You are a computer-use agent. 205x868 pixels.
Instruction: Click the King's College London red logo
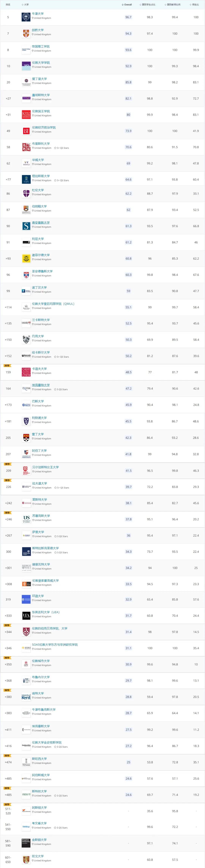tap(26, 115)
